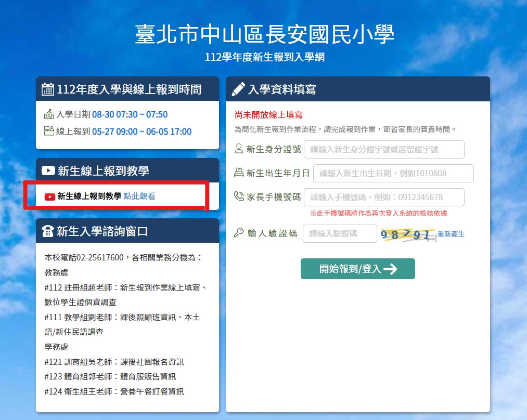Click the key icon beside 輸入驗證碼

point(239,233)
